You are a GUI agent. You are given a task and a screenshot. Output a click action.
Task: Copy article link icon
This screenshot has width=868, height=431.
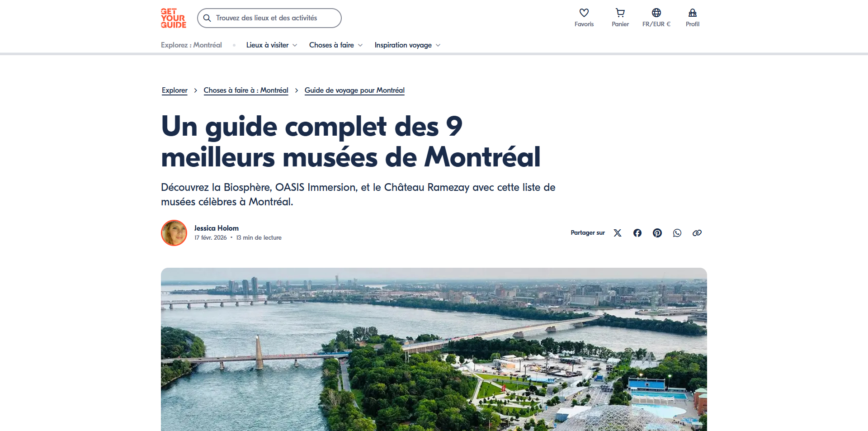697,233
